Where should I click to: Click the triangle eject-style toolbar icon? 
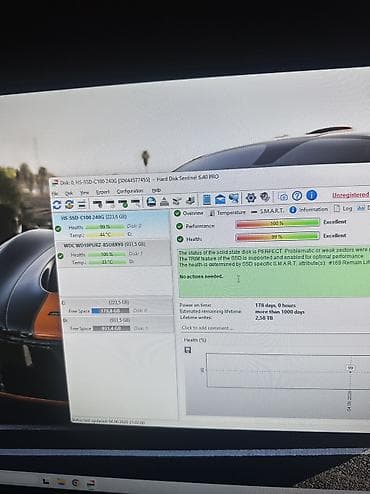coord(164,201)
